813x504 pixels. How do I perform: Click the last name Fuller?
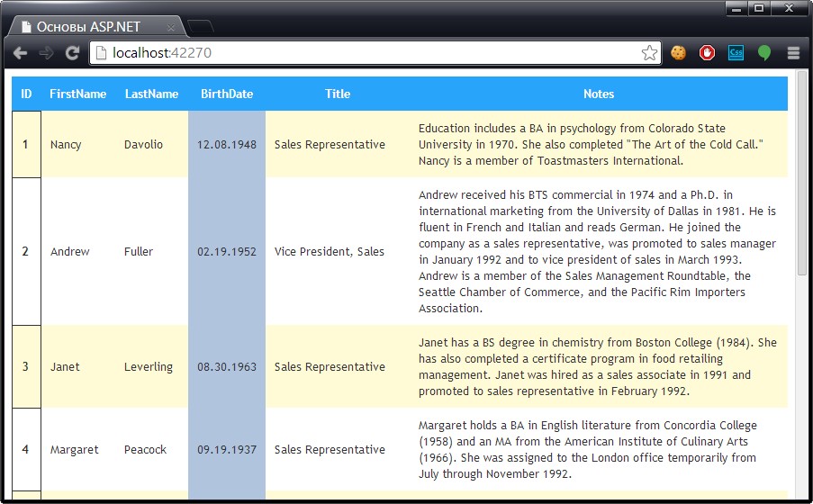(139, 251)
